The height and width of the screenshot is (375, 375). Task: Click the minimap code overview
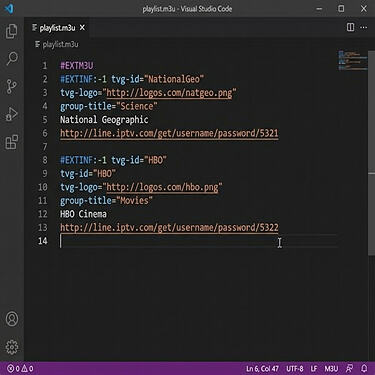(x=353, y=60)
